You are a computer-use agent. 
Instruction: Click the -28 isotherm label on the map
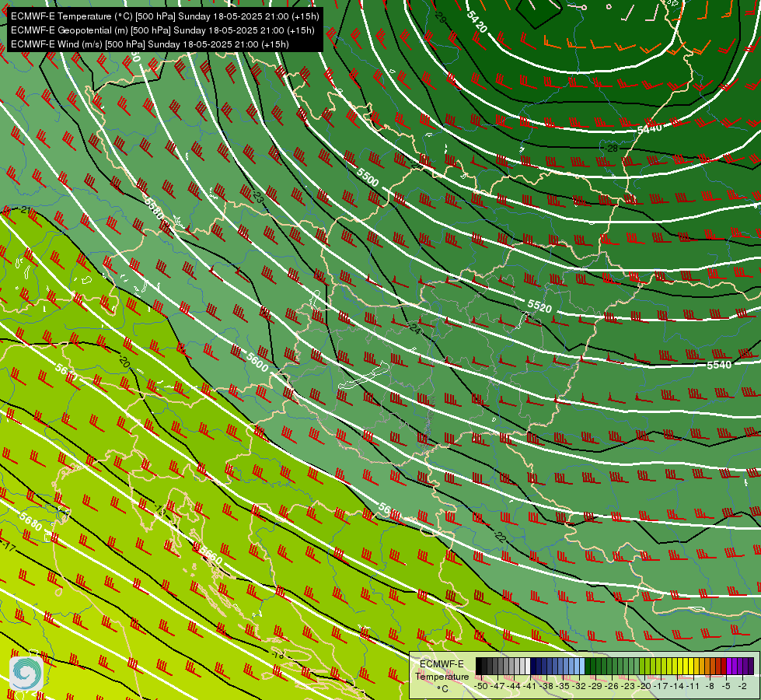pos(612,148)
